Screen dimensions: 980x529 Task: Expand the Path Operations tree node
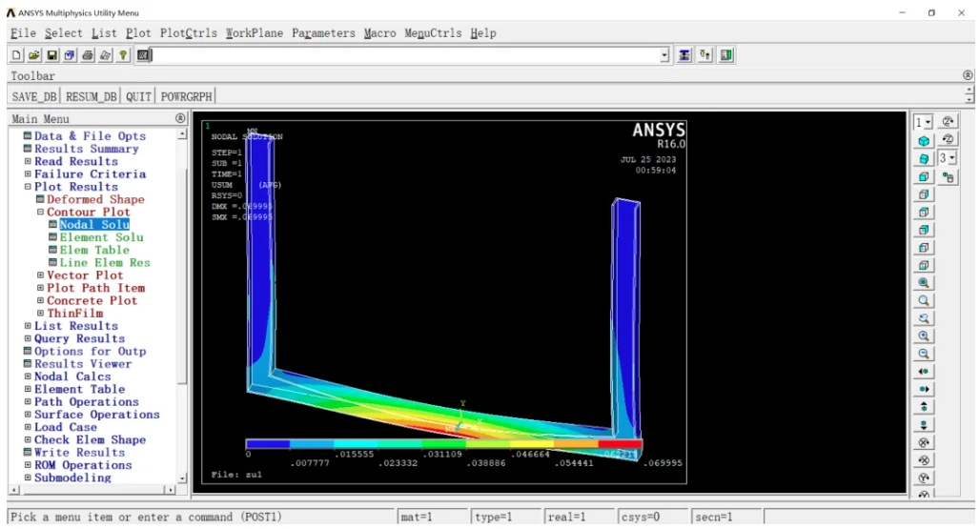[x=28, y=401]
